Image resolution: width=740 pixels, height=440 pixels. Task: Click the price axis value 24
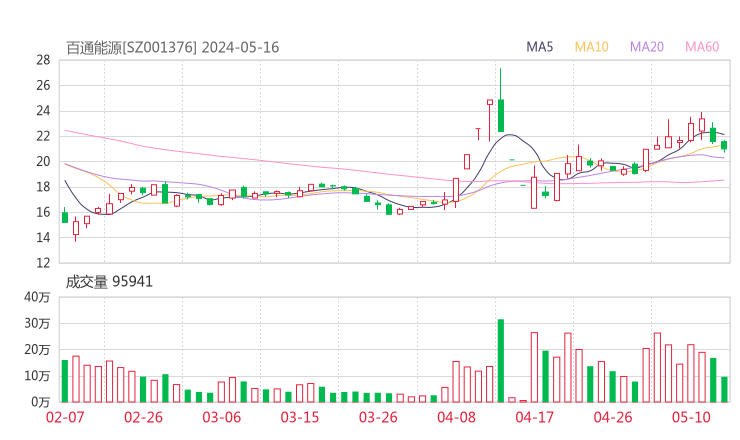click(x=43, y=111)
